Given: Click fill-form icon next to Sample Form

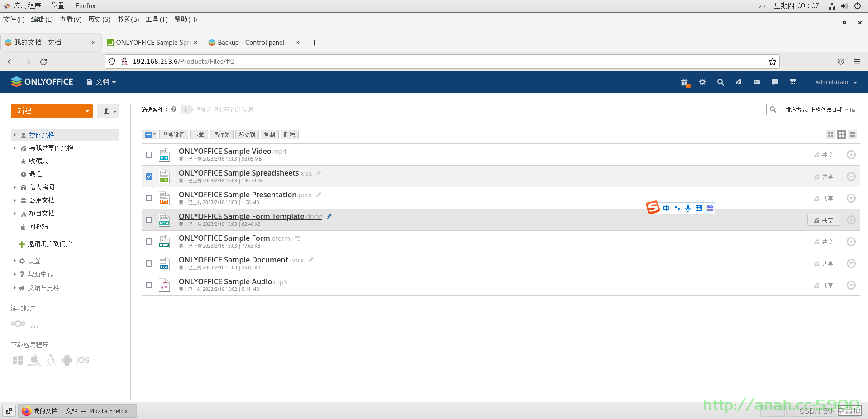Looking at the screenshot, I should point(297,238).
